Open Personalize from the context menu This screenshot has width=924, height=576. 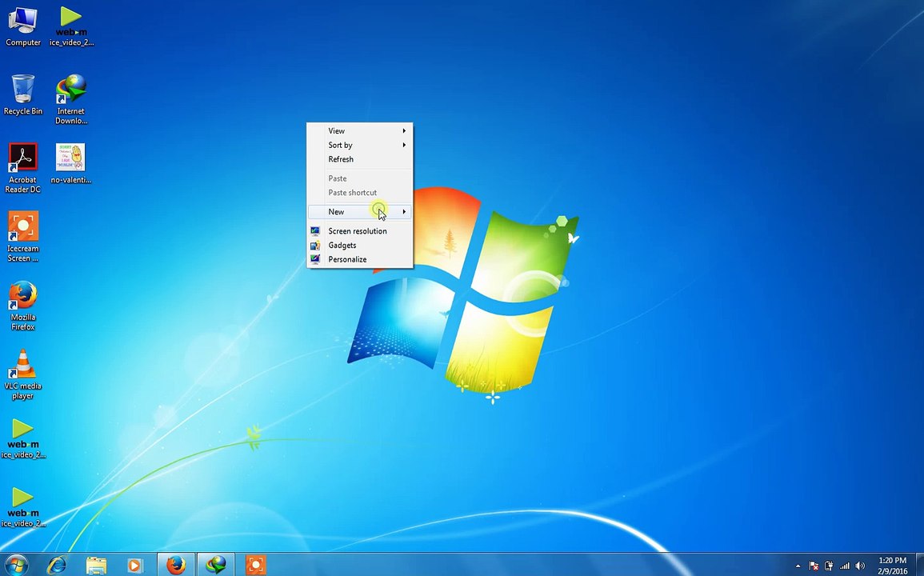tap(347, 260)
